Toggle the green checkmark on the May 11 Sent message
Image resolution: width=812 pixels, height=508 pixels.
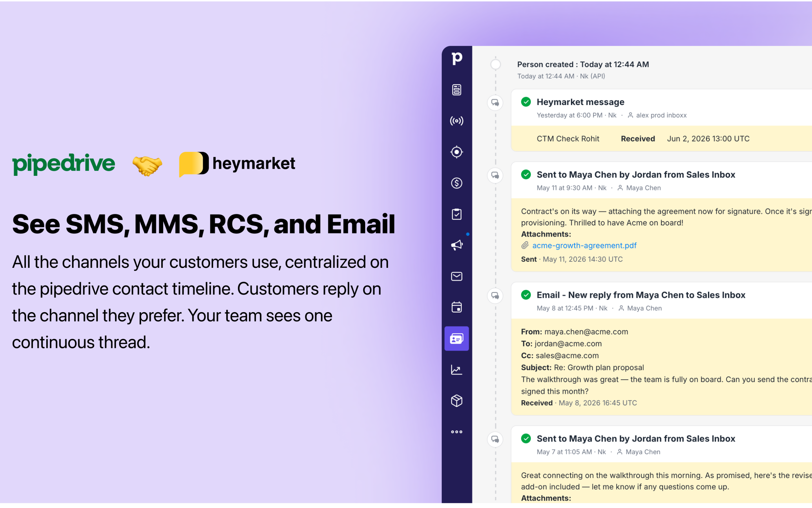[526, 174]
